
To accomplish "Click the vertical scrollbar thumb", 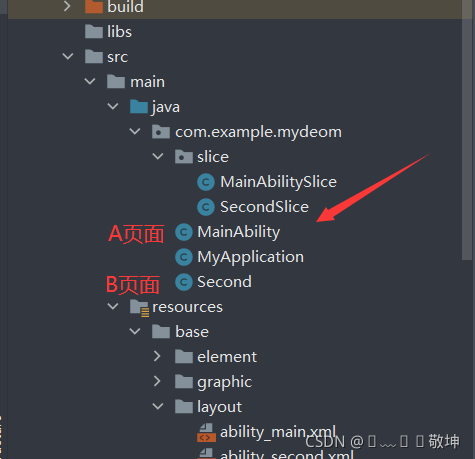I will [x=467, y=130].
